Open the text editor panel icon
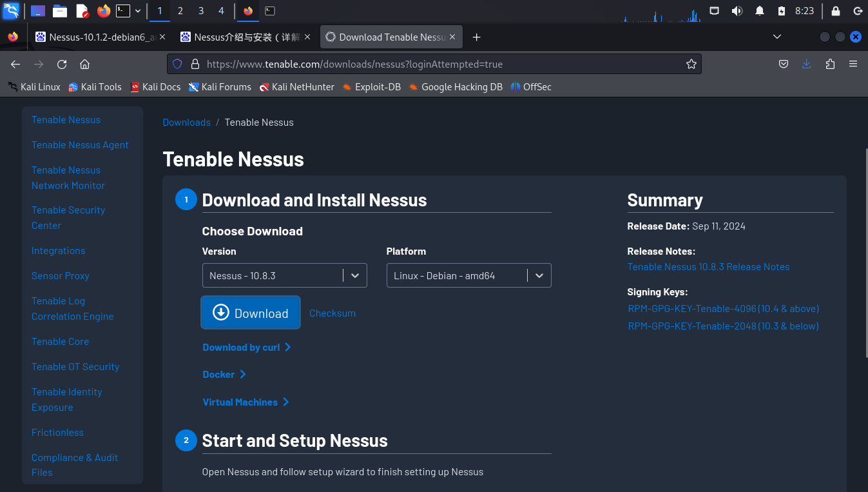868x492 pixels. pos(82,11)
